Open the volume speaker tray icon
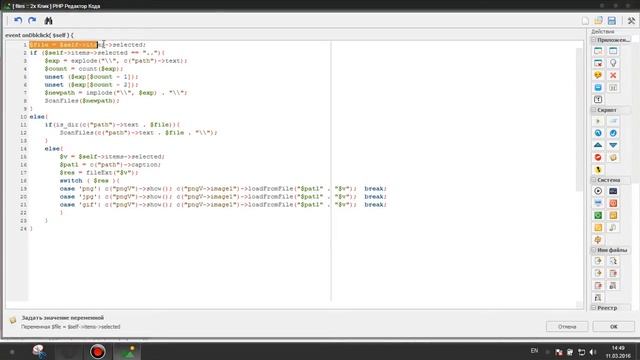 click(593, 352)
